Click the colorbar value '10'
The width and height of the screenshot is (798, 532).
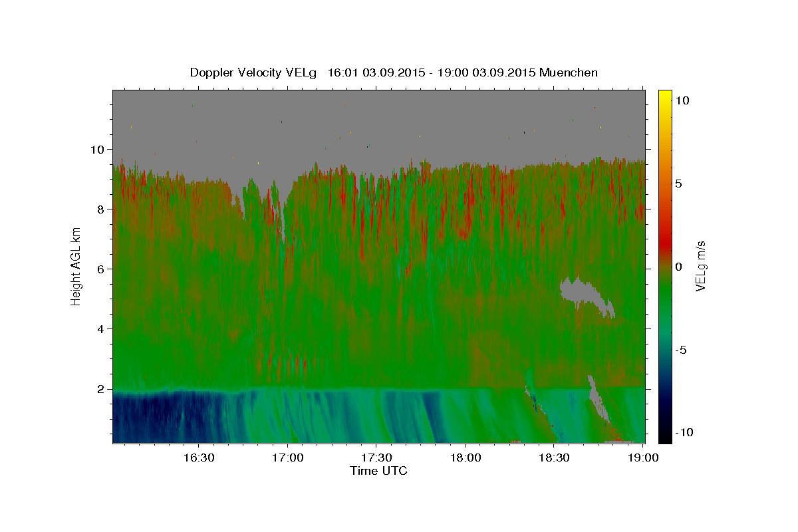[x=682, y=100]
